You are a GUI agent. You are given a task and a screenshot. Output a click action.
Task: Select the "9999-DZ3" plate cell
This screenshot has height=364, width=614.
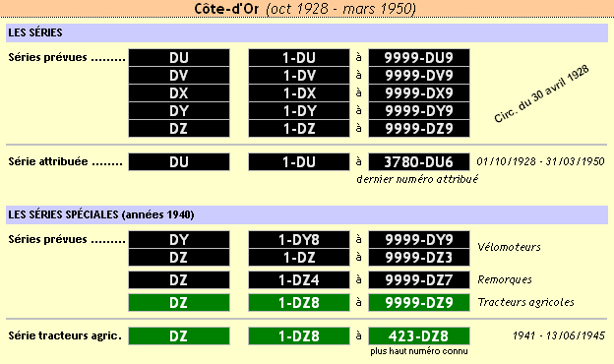(418, 257)
